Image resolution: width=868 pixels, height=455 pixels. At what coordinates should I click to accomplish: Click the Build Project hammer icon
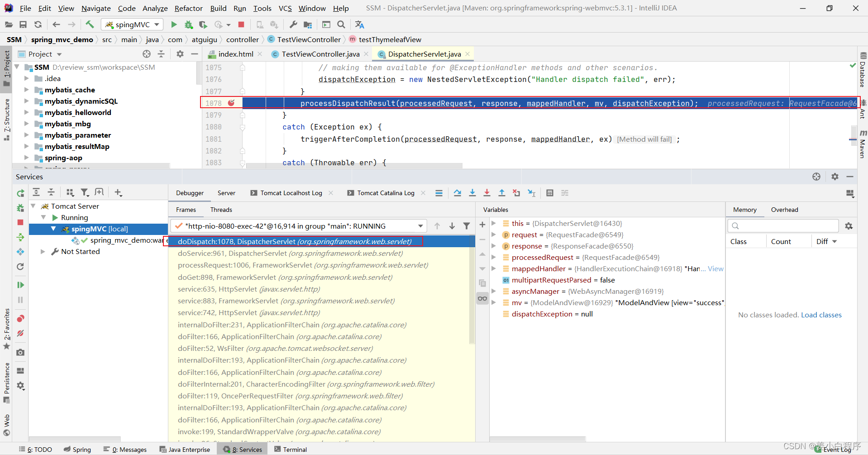pos(90,24)
